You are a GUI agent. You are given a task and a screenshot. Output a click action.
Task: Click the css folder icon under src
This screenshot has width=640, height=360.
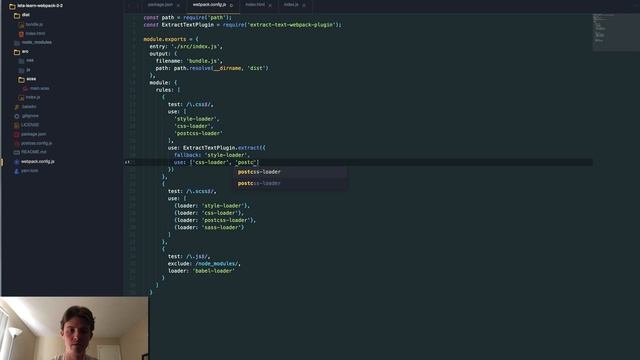21,61
